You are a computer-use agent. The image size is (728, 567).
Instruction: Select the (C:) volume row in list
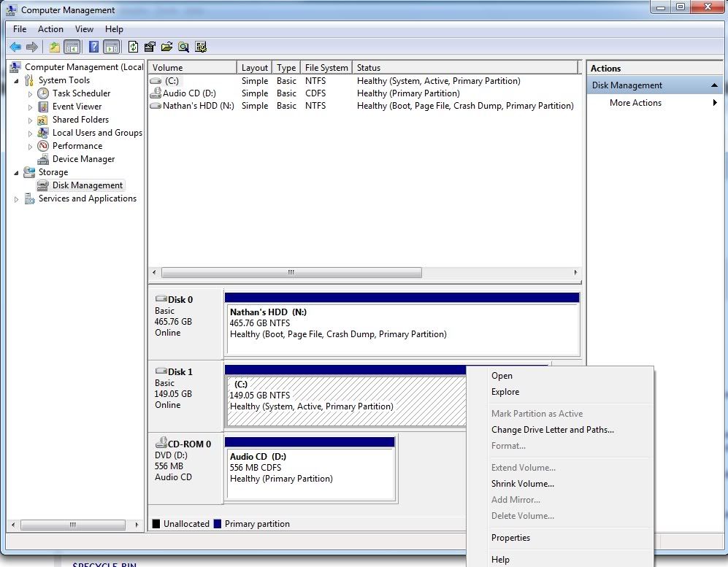pyautogui.click(x=364, y=81)
